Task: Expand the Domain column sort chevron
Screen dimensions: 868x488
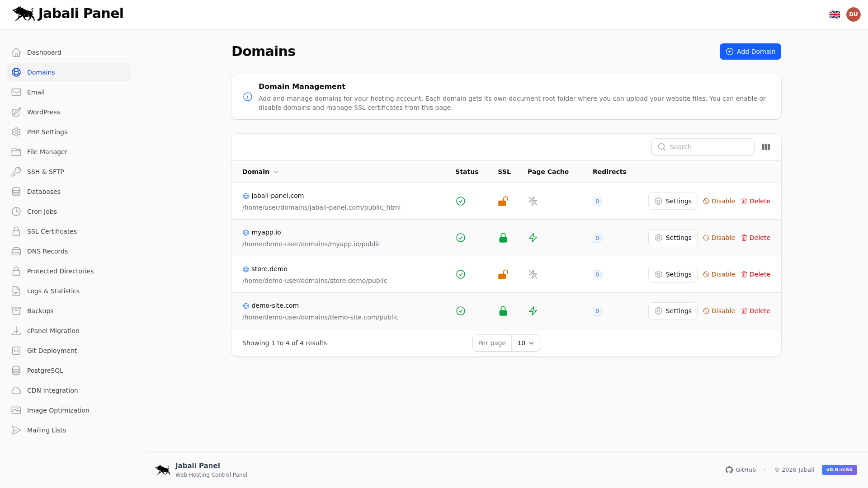Action: click(x=276, y=172)
